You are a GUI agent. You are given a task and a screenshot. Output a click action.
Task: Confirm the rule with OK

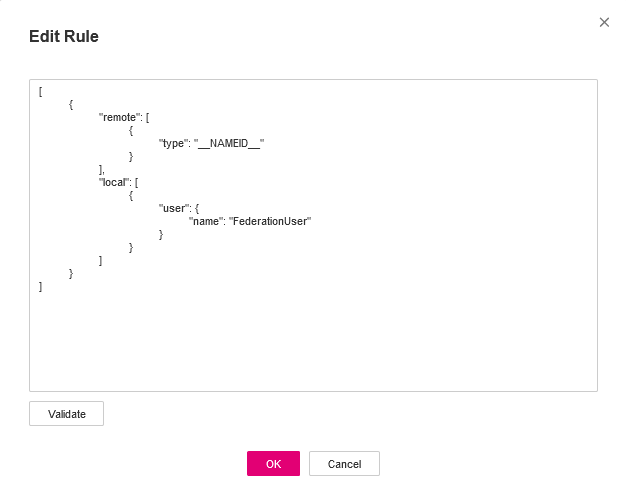coord(273,464)
